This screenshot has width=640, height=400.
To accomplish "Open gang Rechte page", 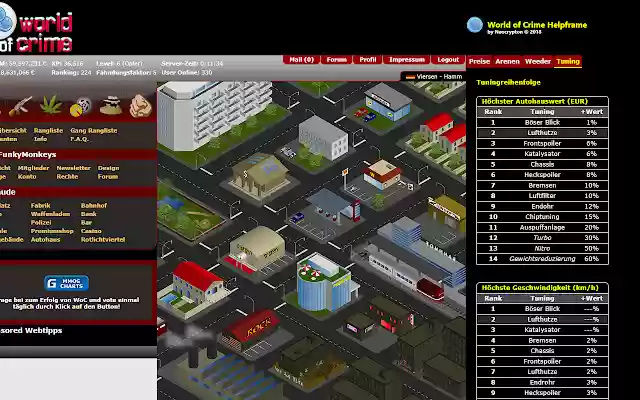I will click(67, 176).
